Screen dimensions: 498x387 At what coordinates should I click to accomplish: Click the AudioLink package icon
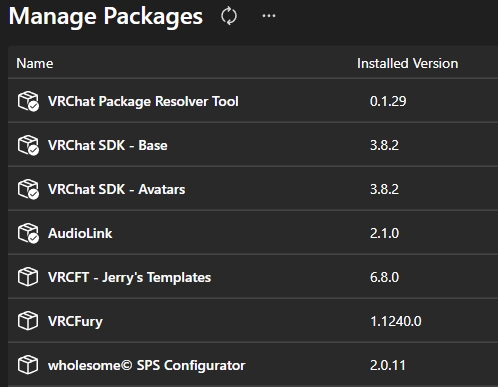click(x=28, y=233)
